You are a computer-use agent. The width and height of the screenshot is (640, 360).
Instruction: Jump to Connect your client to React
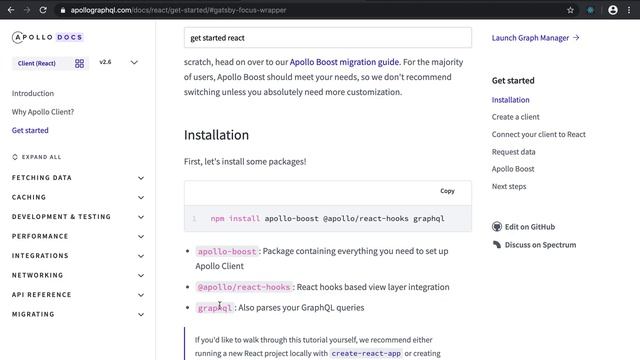pyautogui.click(x=538, y=134)
